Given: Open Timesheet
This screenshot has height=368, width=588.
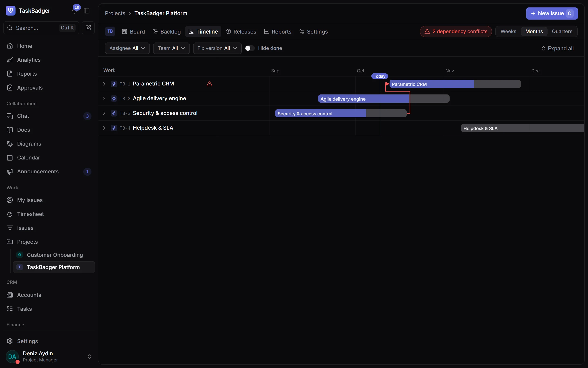Looking at the screenshot, I should click(49, 214).
